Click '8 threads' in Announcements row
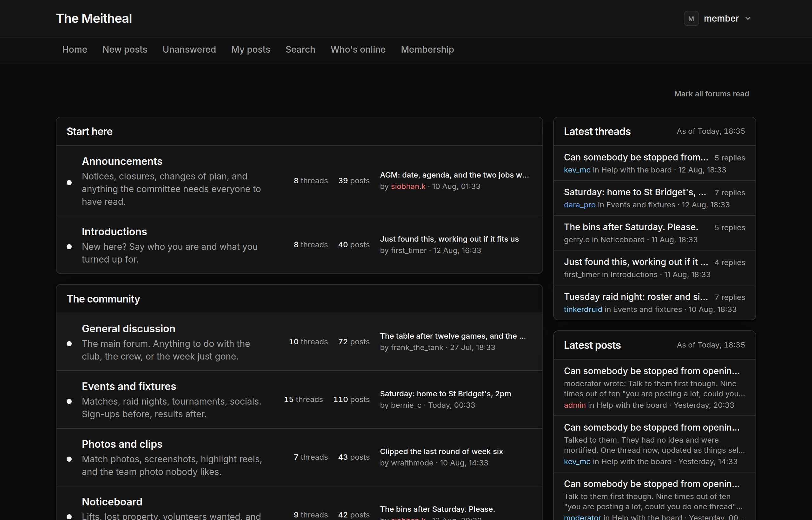The image size is (812, 520). [x=311, y=181]
